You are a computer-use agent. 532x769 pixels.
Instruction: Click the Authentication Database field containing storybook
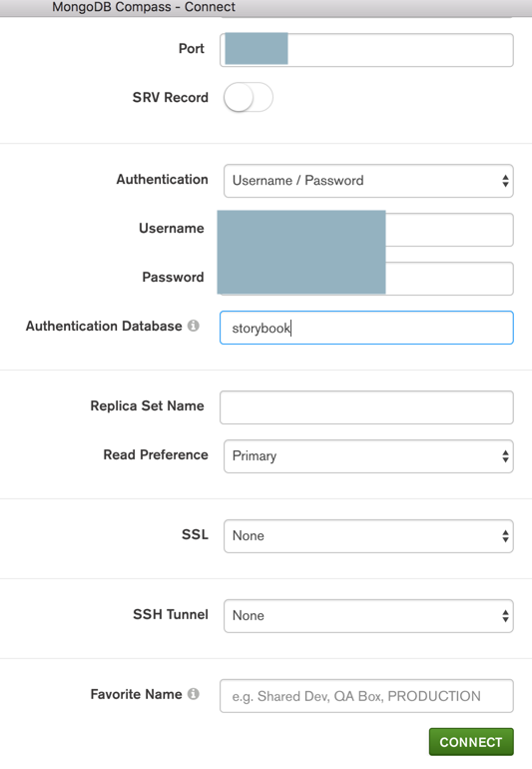366,328
